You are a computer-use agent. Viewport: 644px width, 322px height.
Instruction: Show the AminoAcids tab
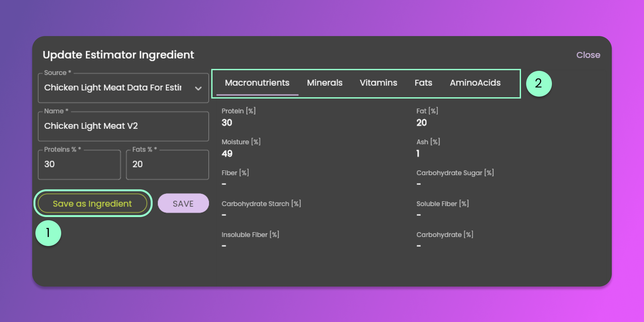coord(475,83)
